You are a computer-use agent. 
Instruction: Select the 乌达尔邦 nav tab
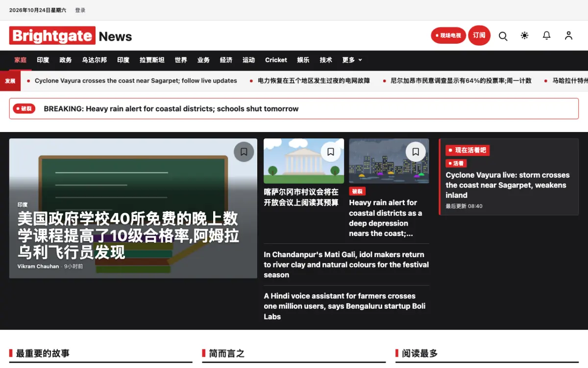pyautogui.click(x=95, y=60)
